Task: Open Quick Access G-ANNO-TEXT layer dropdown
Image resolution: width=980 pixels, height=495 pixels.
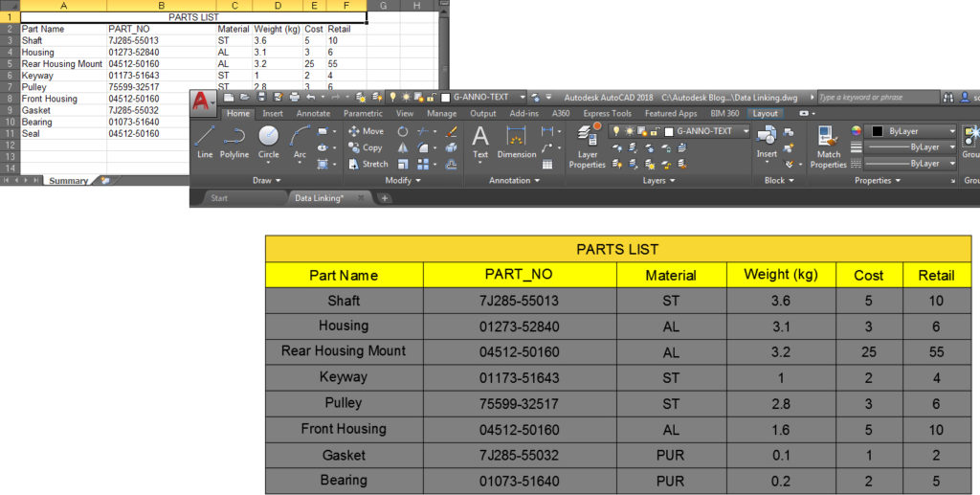Action: [522, 97]
